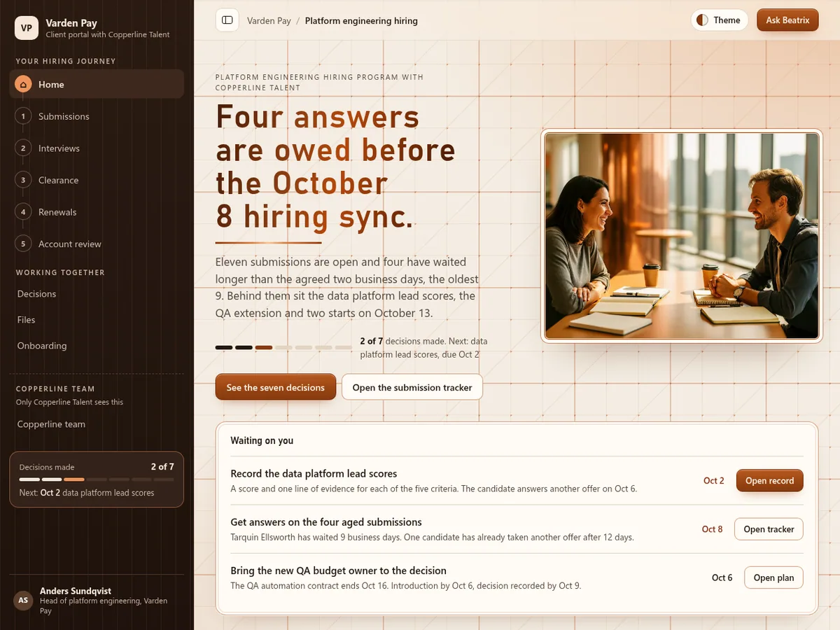Viewport: 840px width, 630px height.
Task: Open Anders Sundqvist profile name
Action: pos(76,591)
